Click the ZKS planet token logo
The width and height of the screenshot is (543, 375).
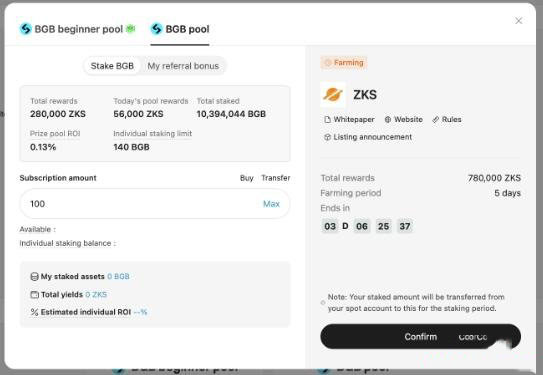pos(333,94)
